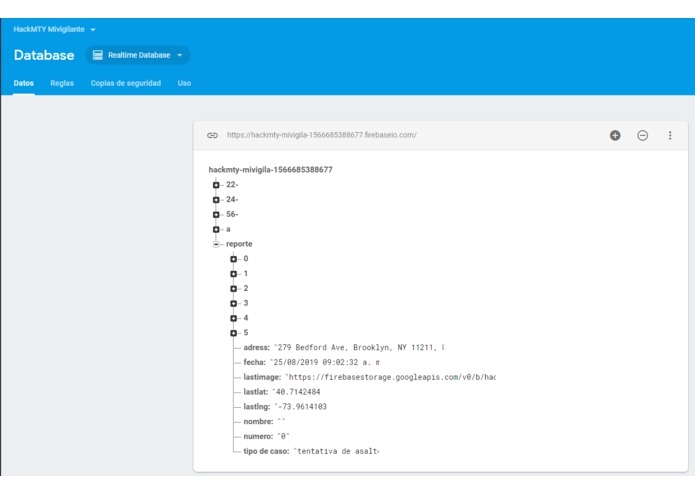Open the Copias de seguridad tab
Viewport: 695px width, 494px height.
[125, 83]
